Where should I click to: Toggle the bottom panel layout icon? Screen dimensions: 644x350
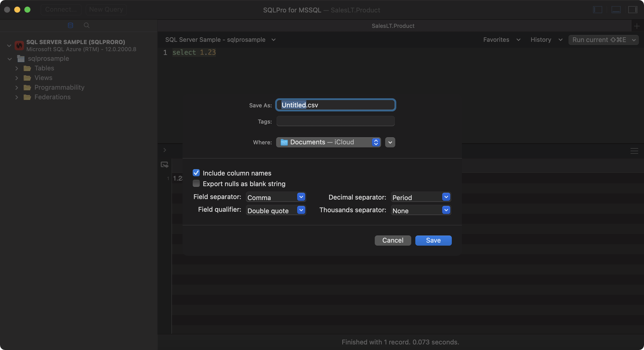click(x=616, y=10)
